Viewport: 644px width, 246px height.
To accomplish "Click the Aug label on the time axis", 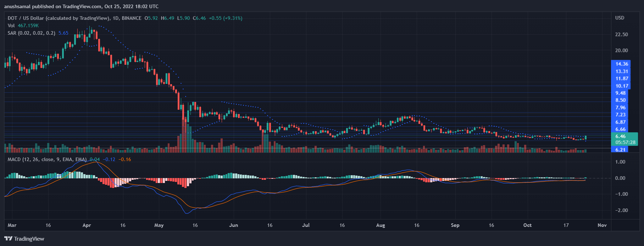I will point(380,225).
